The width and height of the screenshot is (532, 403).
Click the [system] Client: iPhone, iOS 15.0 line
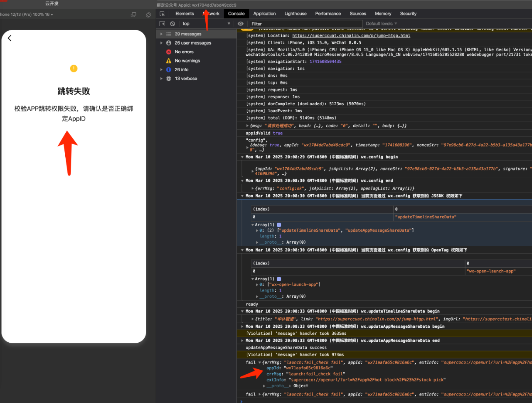coord(303,43)
